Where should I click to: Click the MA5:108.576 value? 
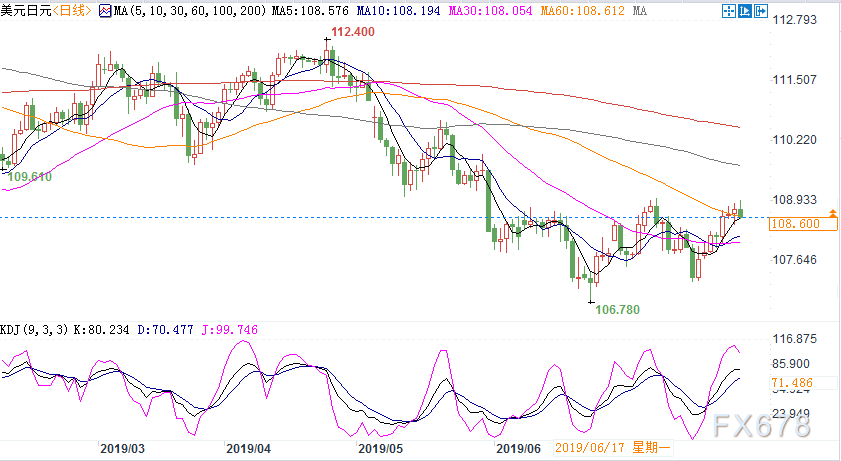(x=310, y=11)
